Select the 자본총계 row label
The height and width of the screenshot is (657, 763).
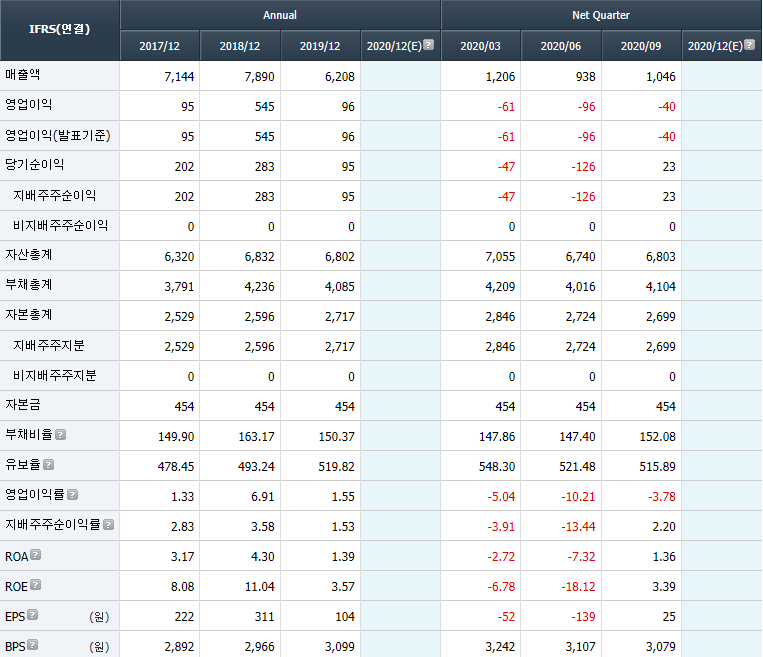[x=28, y=315]
